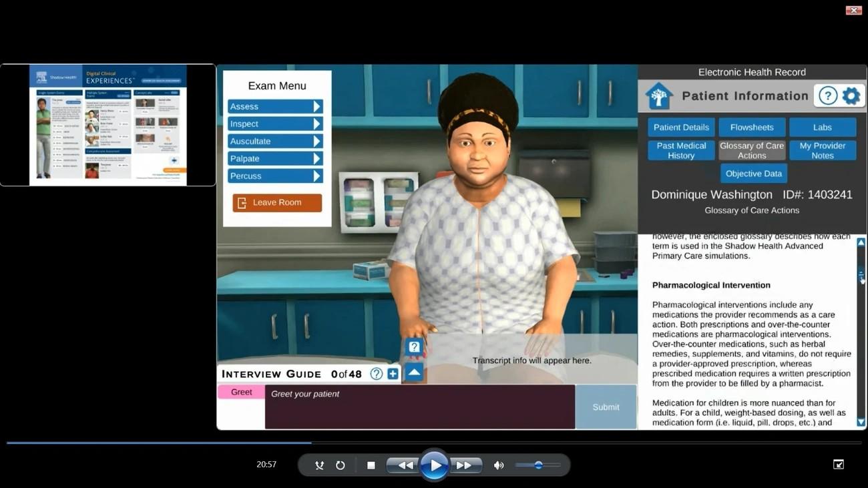Click the Interview Guide help icon
The image size is (868, 488).
(x=377, y=374)
